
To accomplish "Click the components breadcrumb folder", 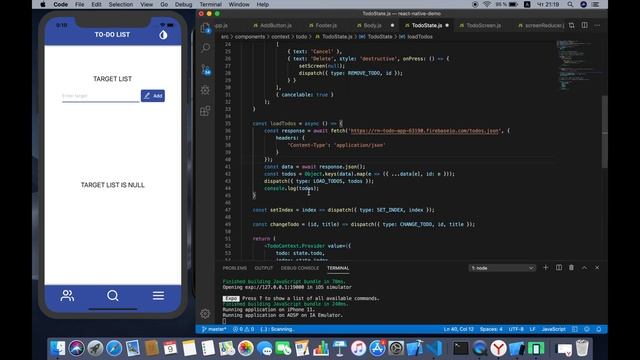I will coord(249,37).
